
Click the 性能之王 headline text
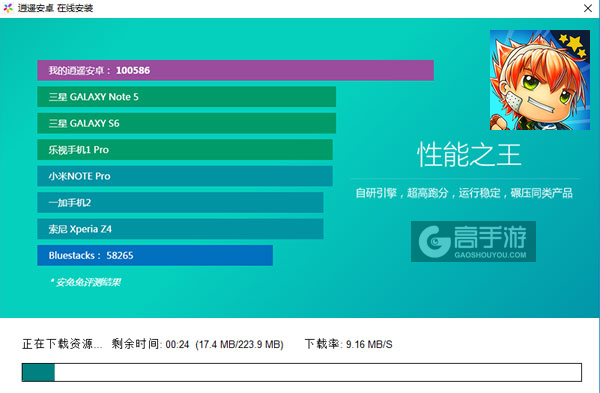[x=469, y=155]
